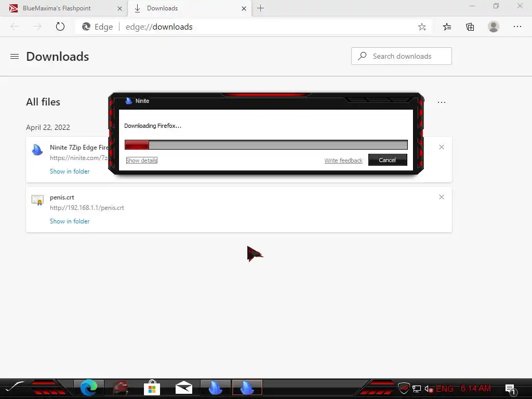Click the Ninite dialog title icon

click(x=129, y=101)
